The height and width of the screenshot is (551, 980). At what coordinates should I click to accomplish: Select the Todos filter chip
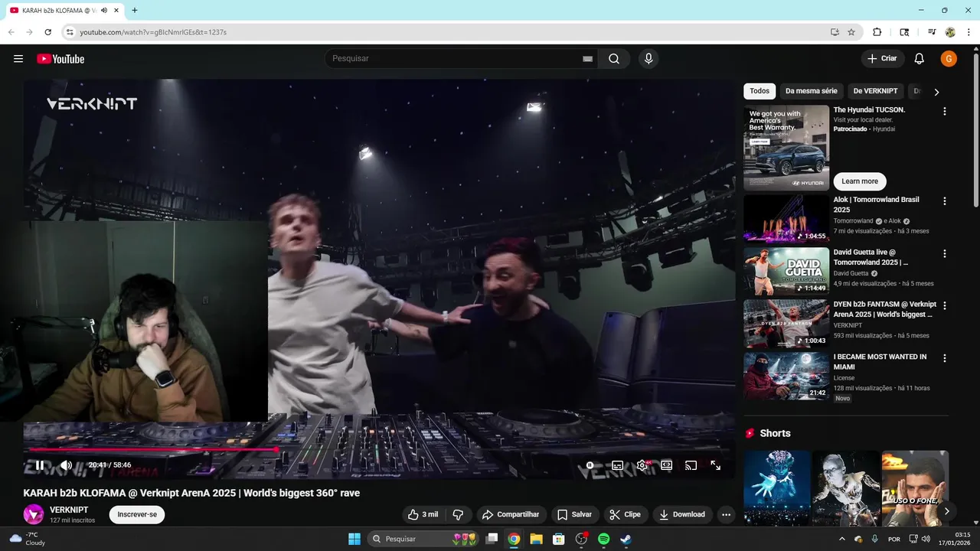[x=759, y=91]
